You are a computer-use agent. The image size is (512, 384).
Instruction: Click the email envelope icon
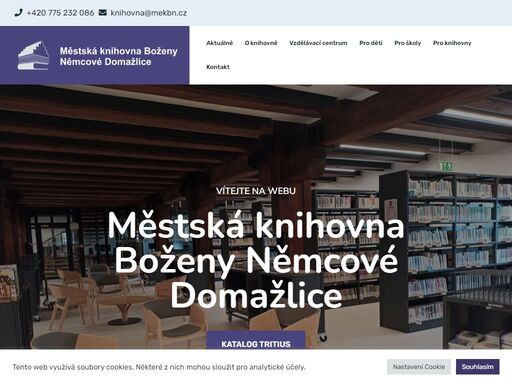(x=103, y=13)
